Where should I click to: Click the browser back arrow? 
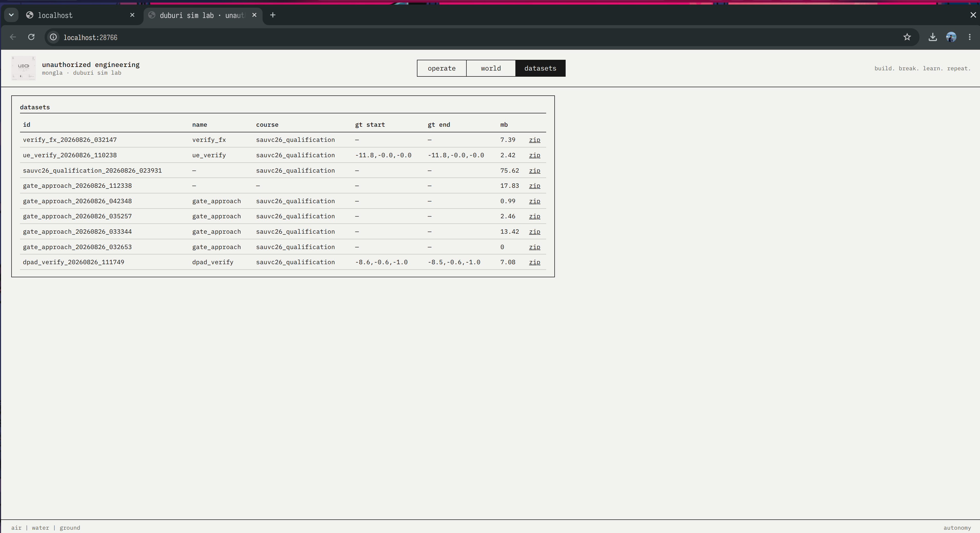click(13, 37)
